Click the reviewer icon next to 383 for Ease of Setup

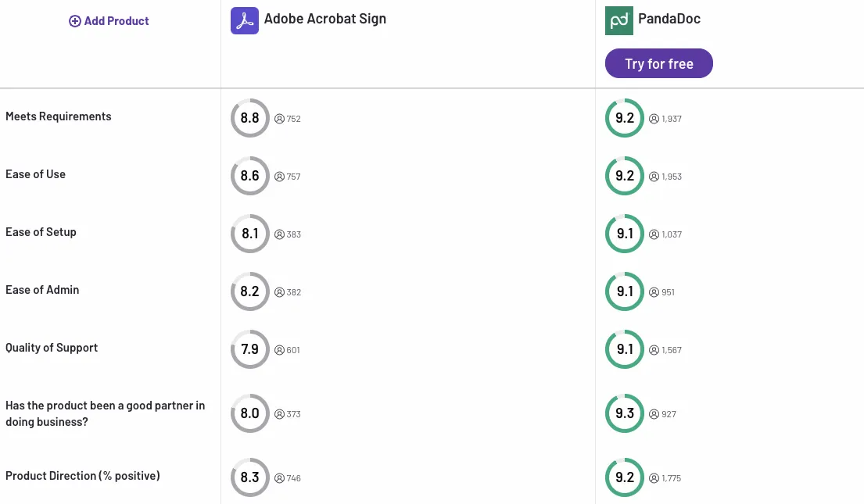pyautogui.click(x=279, y=234)
